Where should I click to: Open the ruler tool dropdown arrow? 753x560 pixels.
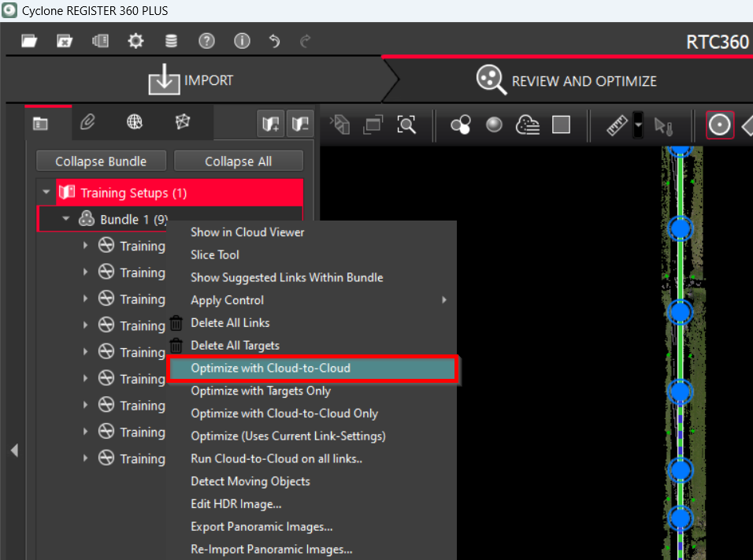click(638, 125)
